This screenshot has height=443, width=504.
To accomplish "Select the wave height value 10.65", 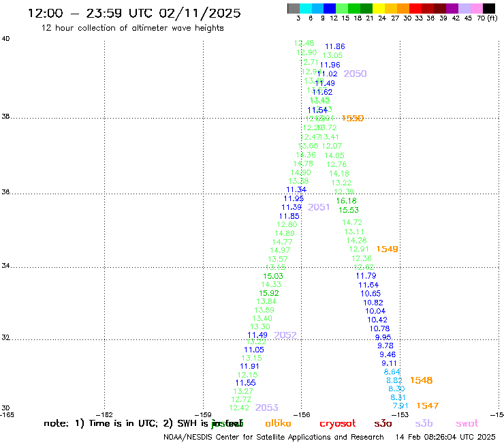I will (371, 294).
